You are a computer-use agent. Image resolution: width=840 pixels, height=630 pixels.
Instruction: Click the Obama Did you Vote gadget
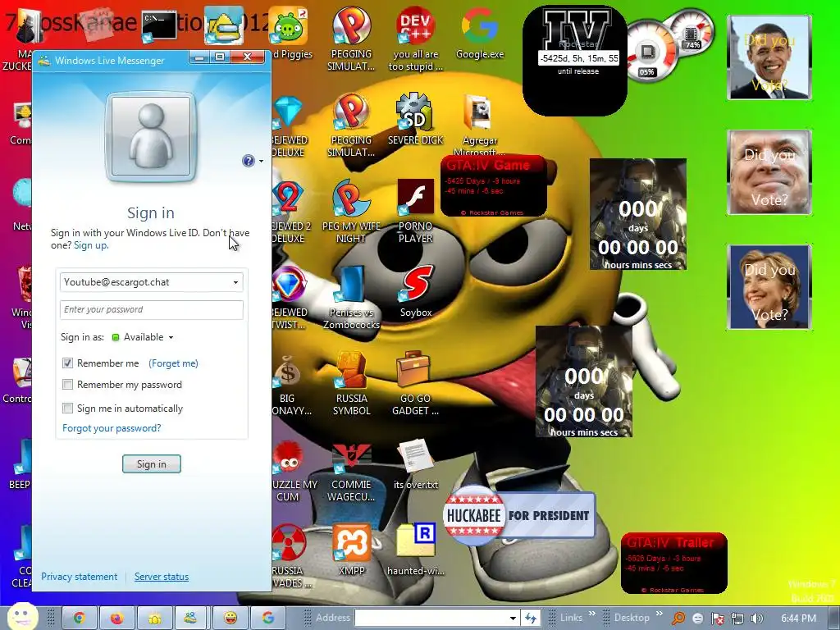tap(769, 58)
